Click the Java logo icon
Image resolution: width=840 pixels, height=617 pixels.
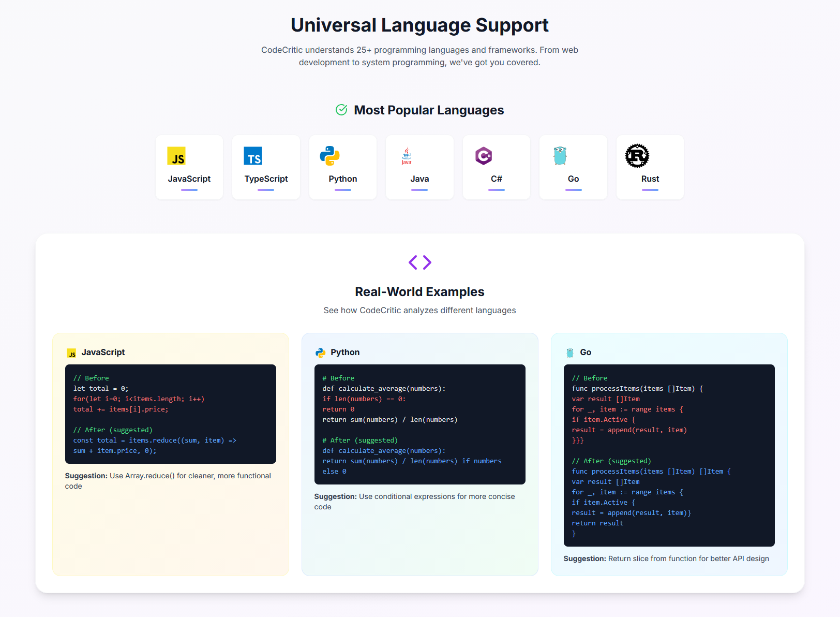(406, 156)
